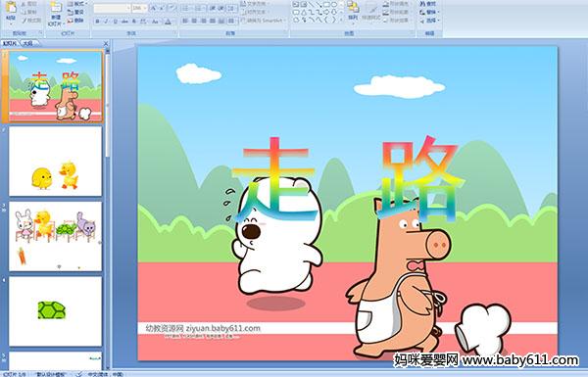
Task: Expand Align Text (对齐文本) dropdown
Action: [x=256, y=12]
